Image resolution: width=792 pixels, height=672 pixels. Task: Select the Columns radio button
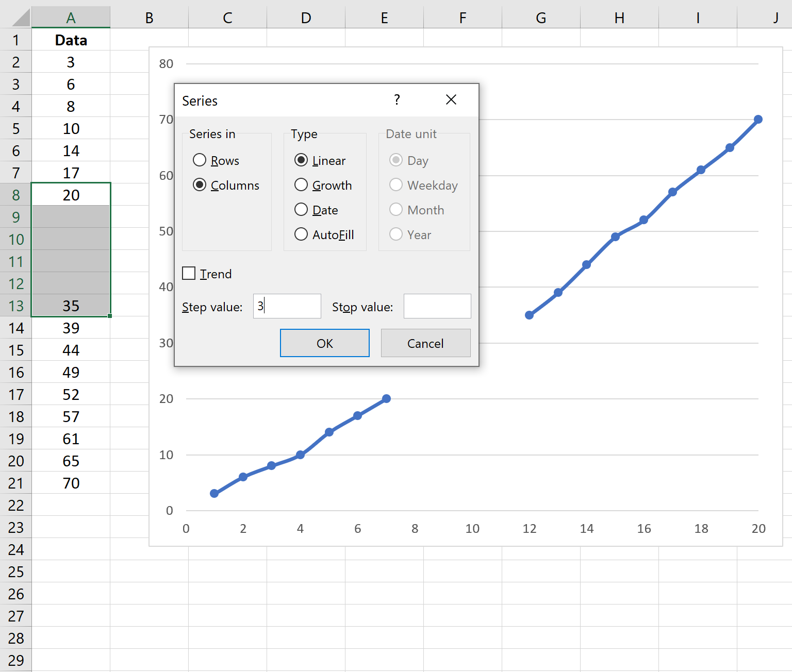[x=200, y=185]
